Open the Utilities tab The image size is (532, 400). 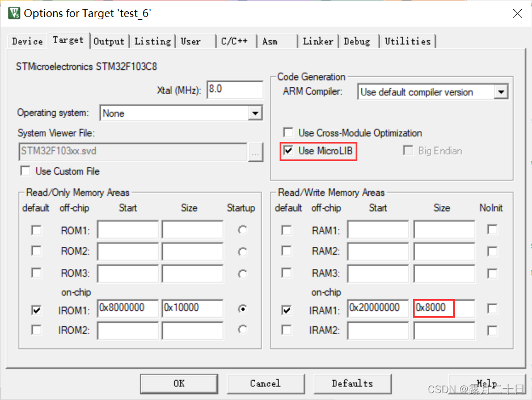click(x=408, y=41)
